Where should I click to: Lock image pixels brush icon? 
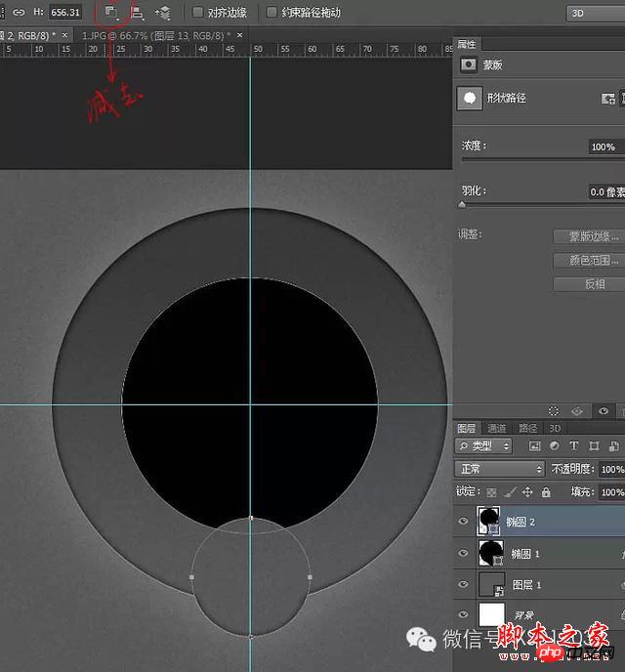[510, 492]
